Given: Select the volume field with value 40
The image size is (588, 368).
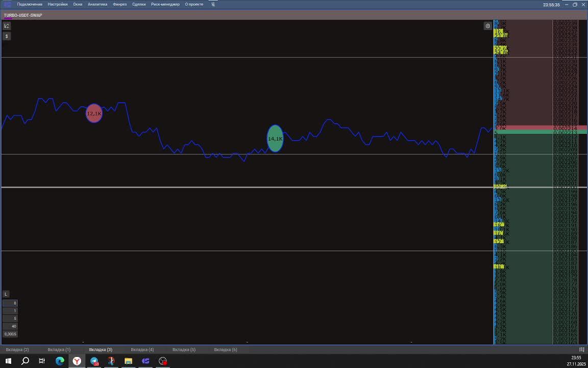Looking at the screenshot, I should point(10,326).
